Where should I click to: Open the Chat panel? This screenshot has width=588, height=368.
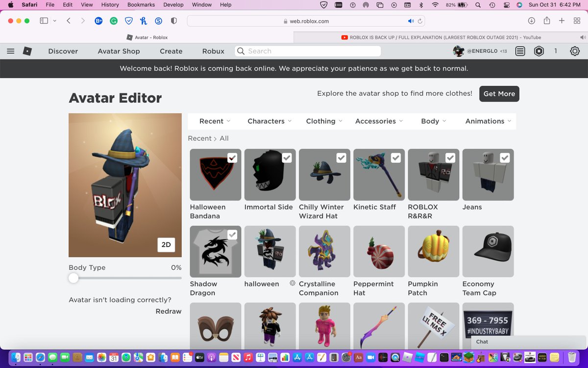pos(528,342)
